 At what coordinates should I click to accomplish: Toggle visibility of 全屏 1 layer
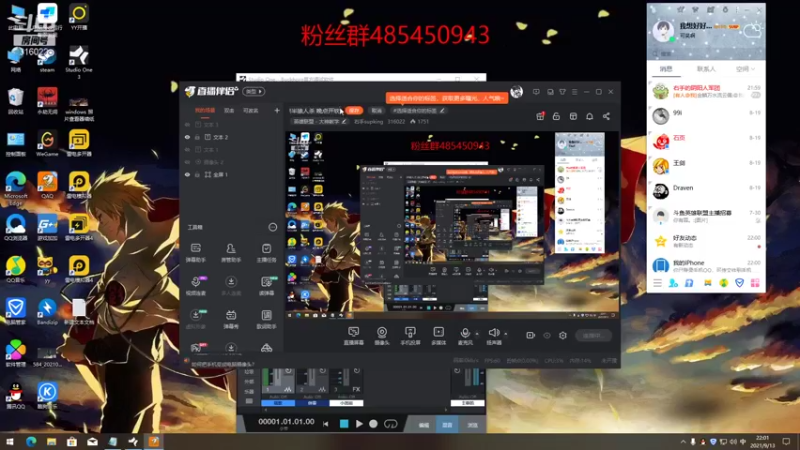[x=187, y=174]
